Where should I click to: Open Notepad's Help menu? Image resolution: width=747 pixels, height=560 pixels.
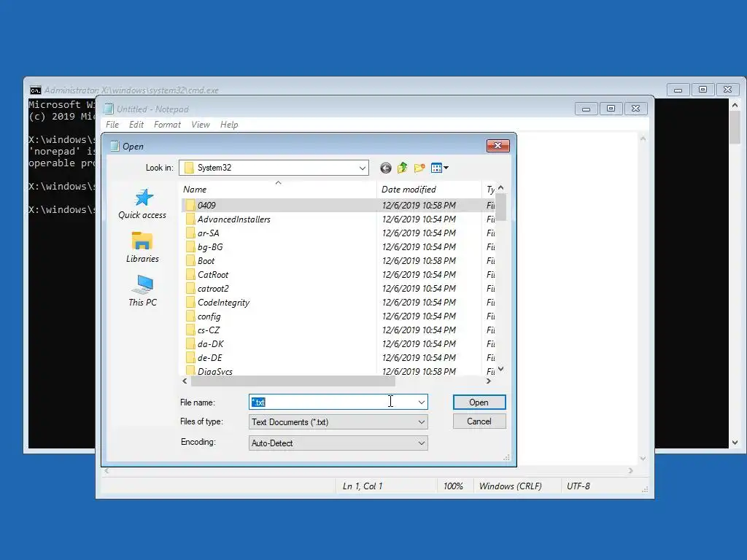click(x=229, y=125)
